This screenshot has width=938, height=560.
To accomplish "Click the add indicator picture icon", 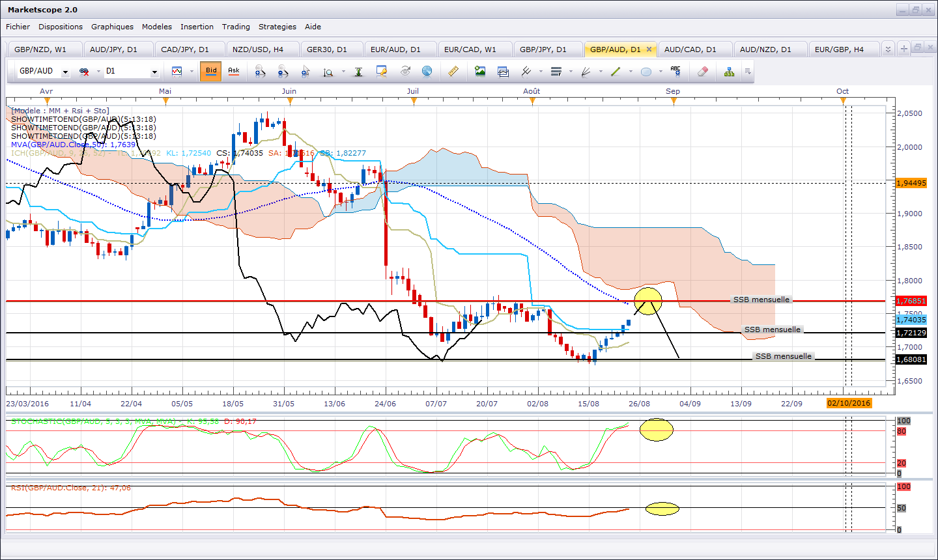I will pyautogui.click(x=480, y=71).
